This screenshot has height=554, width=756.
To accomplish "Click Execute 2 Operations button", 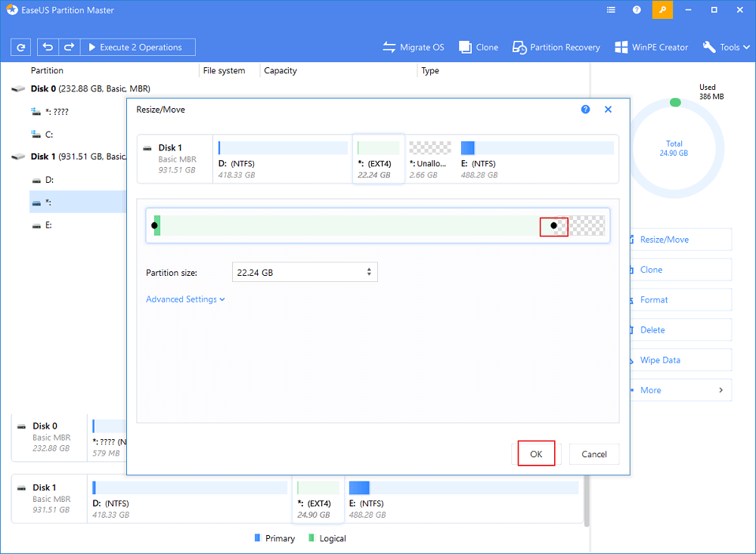I will [x=138, y=47].
